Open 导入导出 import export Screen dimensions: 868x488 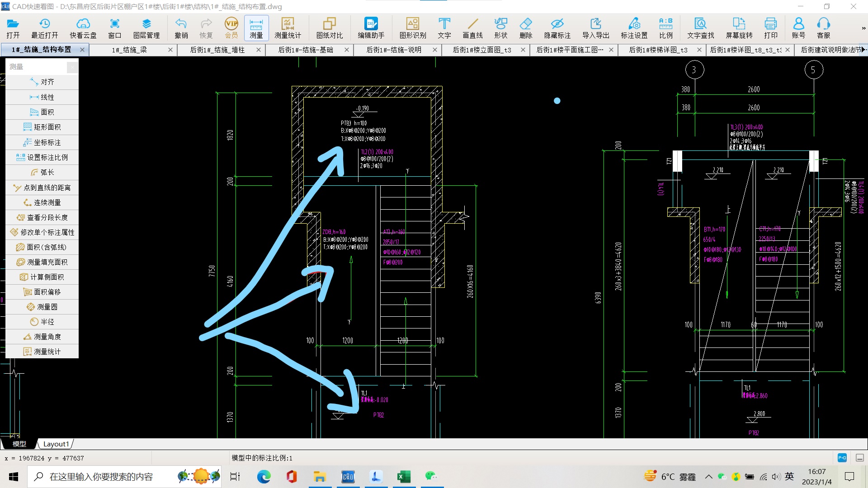coord(596,28)
